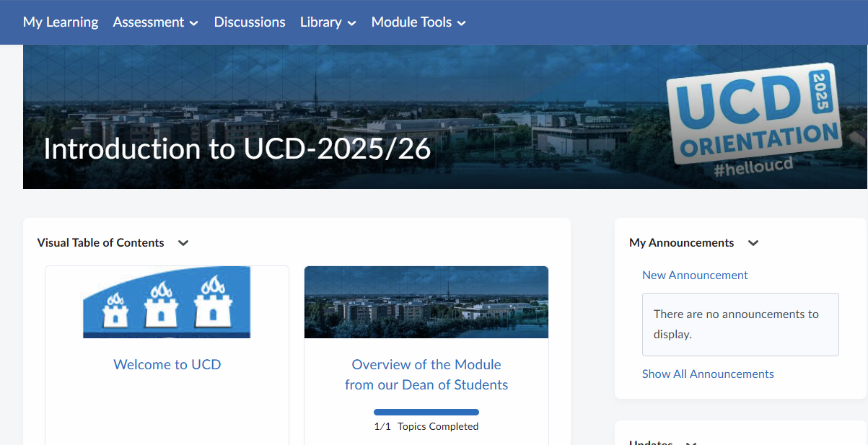Expand the Updates section
This screenshot has width=868, height=445.
[x=691, y=441]
